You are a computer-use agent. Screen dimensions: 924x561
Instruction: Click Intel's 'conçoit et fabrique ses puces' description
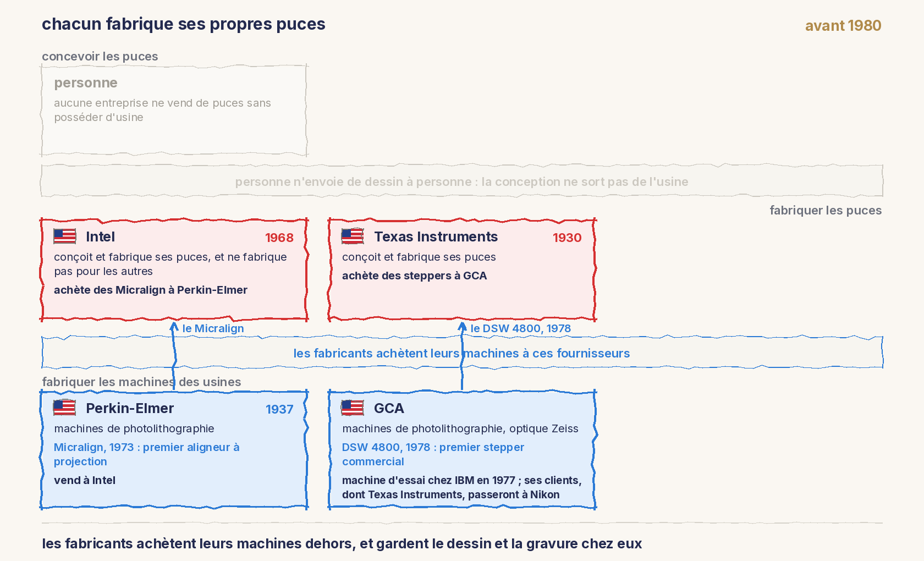[x=170, y=264]
